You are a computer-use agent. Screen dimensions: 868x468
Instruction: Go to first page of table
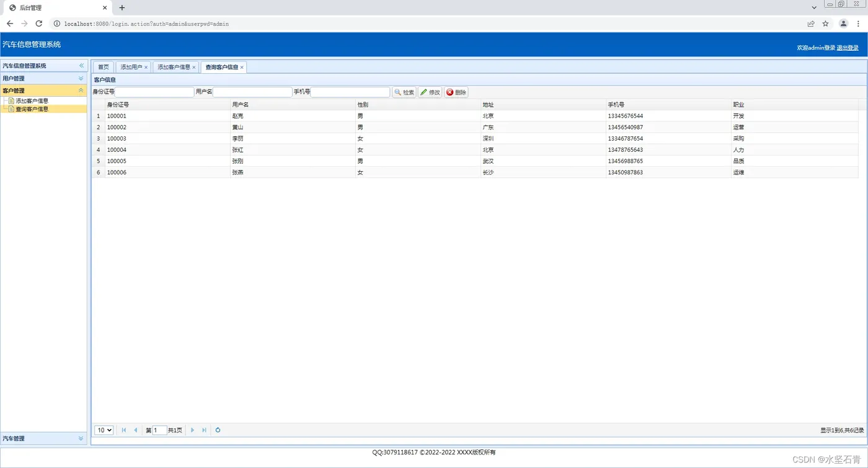pos(124,430)
